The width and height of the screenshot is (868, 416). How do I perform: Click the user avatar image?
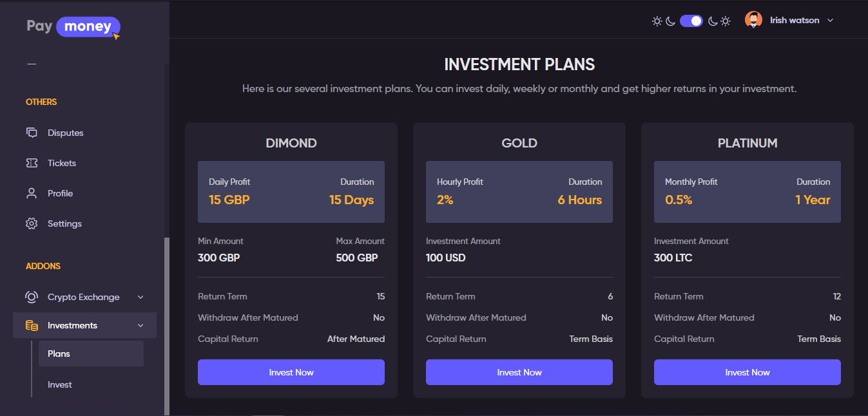tap(753, 20)
